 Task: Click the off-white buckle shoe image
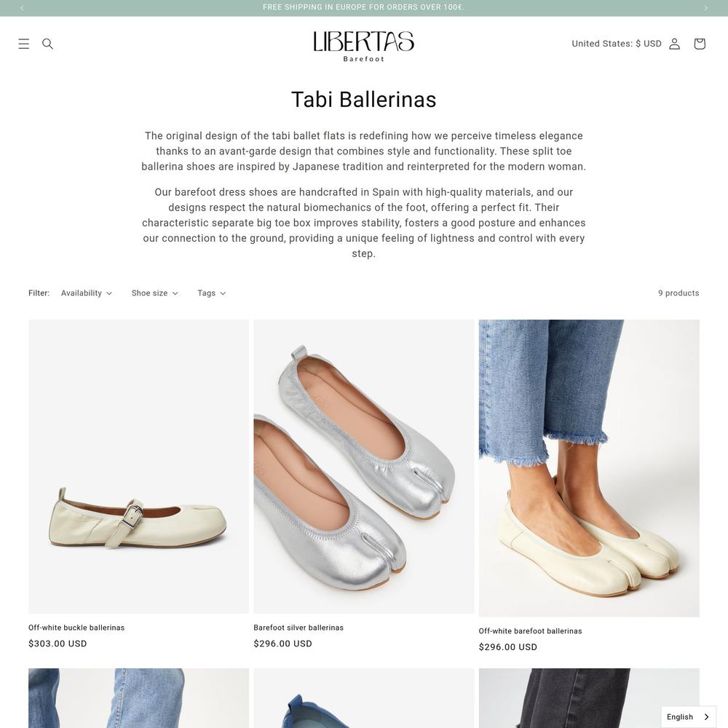tap(138, 466)
